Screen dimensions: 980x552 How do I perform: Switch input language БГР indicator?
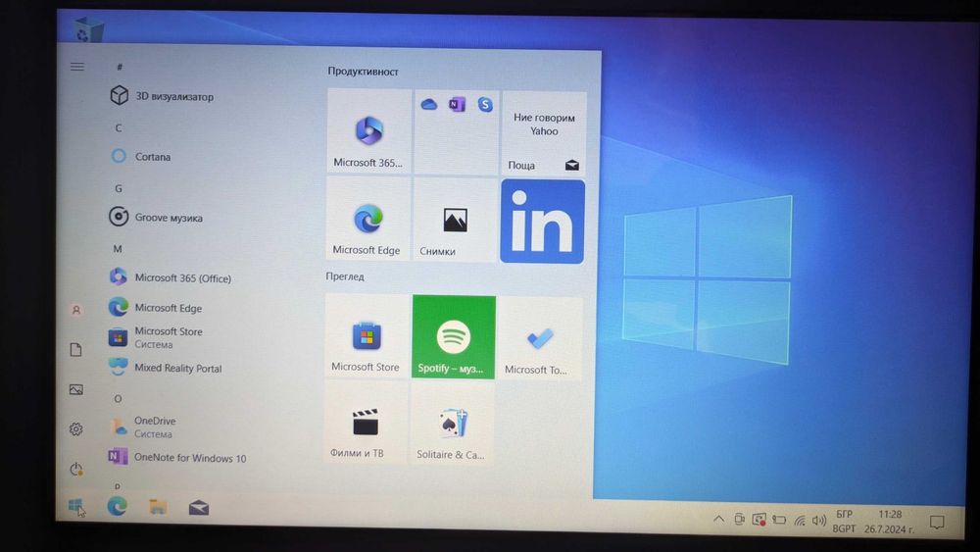pyautogui.click(x=844, y=521)
